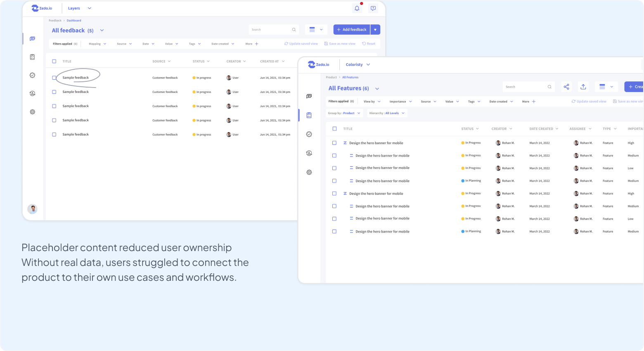Sort by CREATED AT column in feedback table
This screenshot has width=644, height=351.
coord(272,62)
